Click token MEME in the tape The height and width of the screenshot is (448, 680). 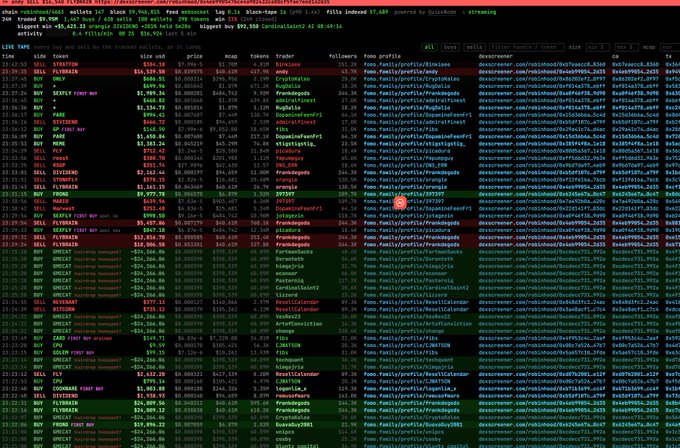59,144
